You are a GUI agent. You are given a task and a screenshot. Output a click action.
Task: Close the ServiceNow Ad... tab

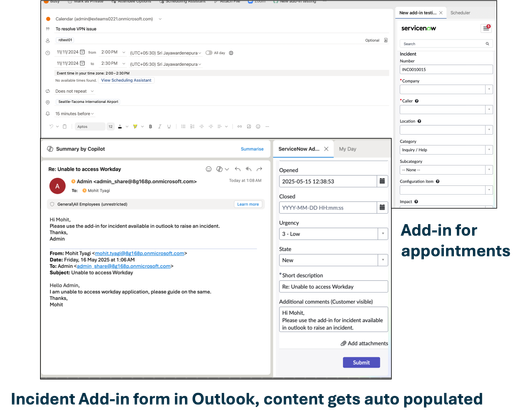click(x=326, y=149)
